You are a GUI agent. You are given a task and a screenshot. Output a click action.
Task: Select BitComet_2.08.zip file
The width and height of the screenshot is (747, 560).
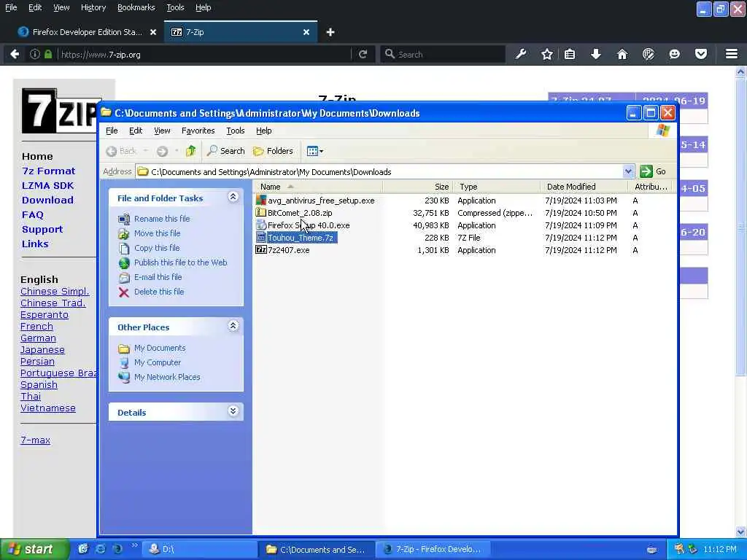point(300,213)
